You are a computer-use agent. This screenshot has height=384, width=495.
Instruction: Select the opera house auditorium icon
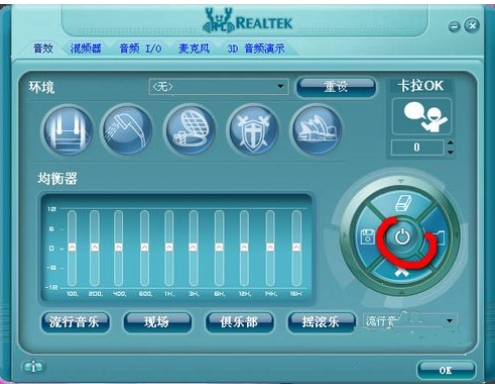(316, 130)
